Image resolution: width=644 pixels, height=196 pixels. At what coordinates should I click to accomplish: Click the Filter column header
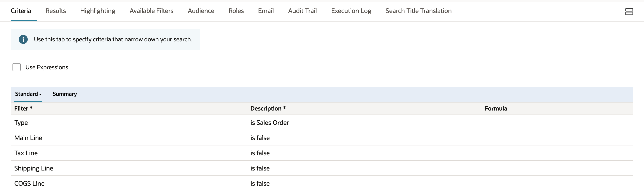[x=23, y=109]
